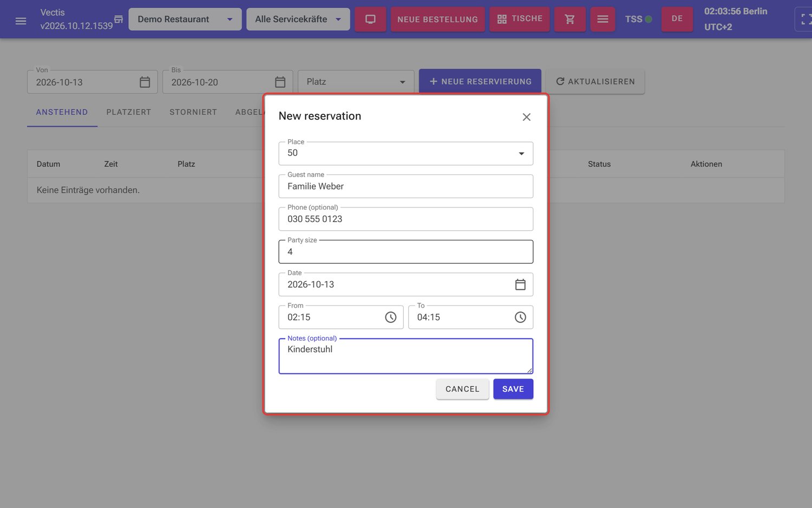812x508 pixels.
Task: Switch to the Anstehend tab
Action: (62, 112)
